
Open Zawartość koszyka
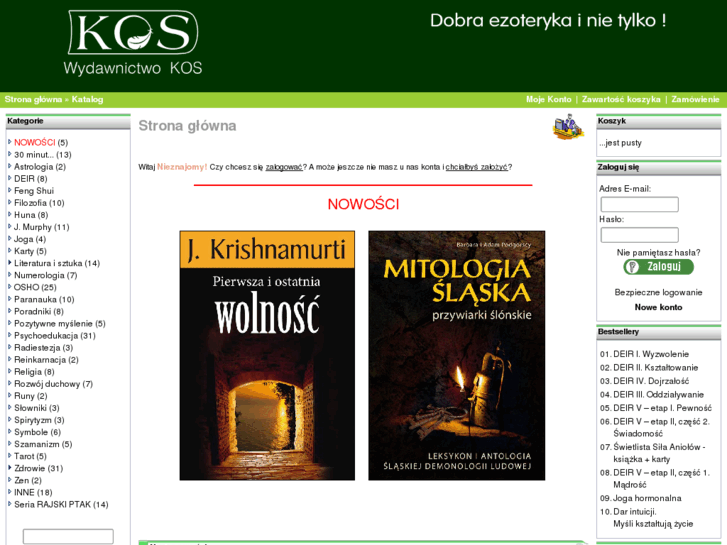[x=621, y=99]
